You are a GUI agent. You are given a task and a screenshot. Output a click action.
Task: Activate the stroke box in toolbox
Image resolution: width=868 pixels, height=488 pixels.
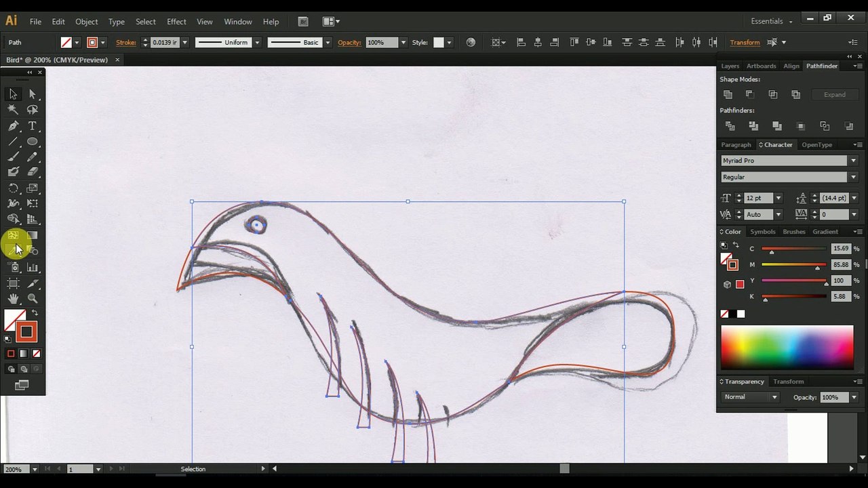[x=26, y=331]
